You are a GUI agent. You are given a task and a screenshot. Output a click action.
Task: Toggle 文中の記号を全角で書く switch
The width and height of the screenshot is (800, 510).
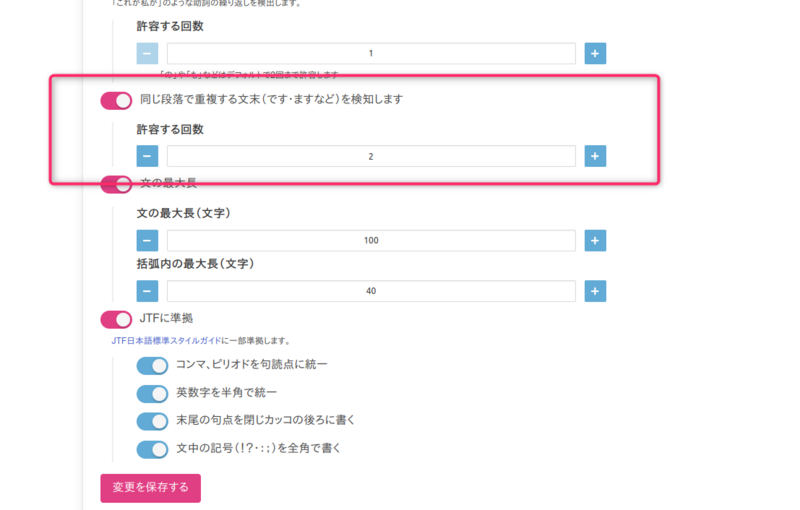coord(152,449)
